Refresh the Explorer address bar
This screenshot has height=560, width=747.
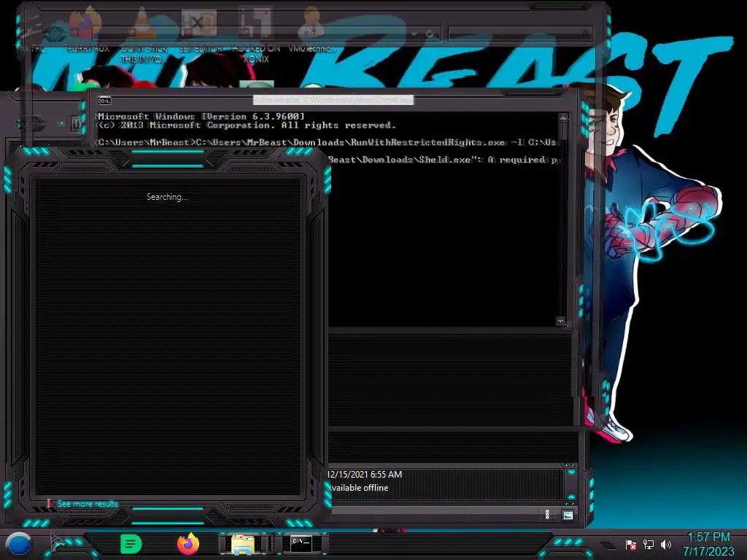tap(429, 34)
